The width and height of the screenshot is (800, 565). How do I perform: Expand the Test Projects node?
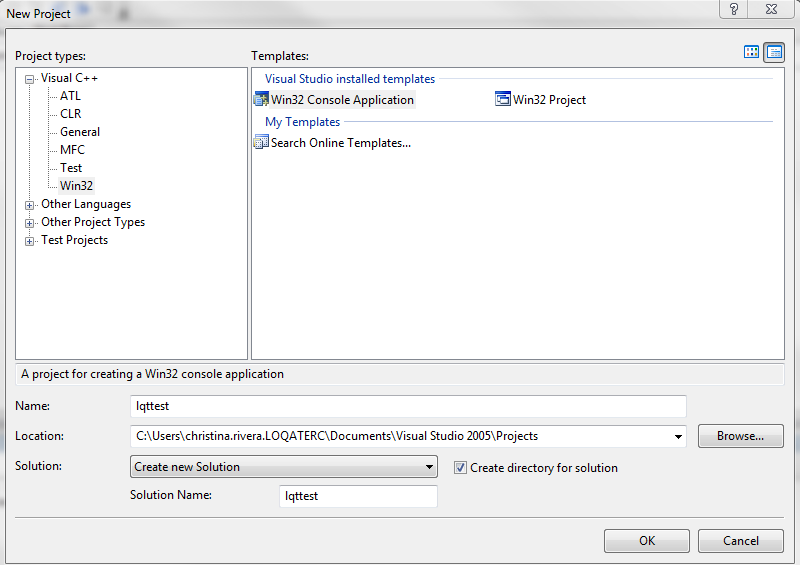pyautogui.click(x=30, y=241)
